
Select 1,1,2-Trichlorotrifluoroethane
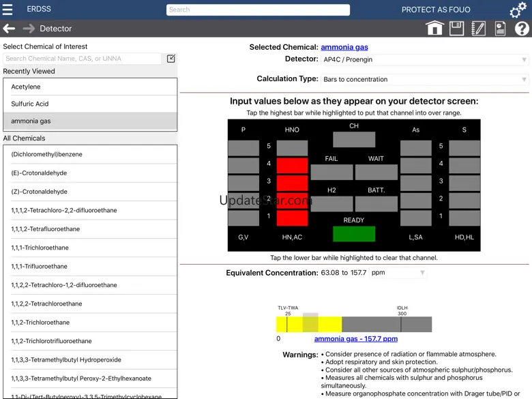pos(90,341)
